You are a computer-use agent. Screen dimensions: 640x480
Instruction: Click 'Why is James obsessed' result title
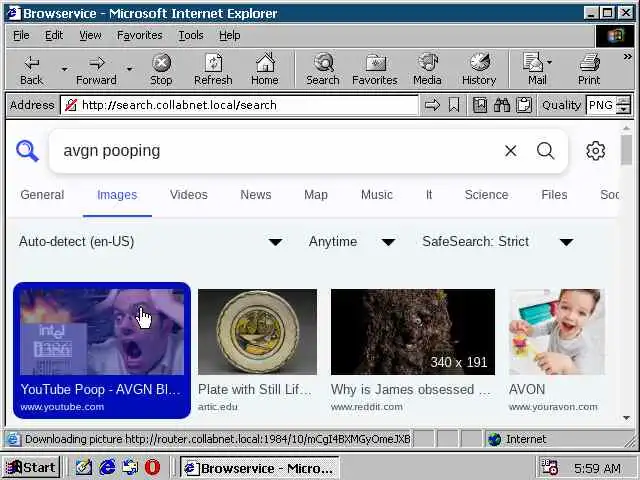click(411, 389)
